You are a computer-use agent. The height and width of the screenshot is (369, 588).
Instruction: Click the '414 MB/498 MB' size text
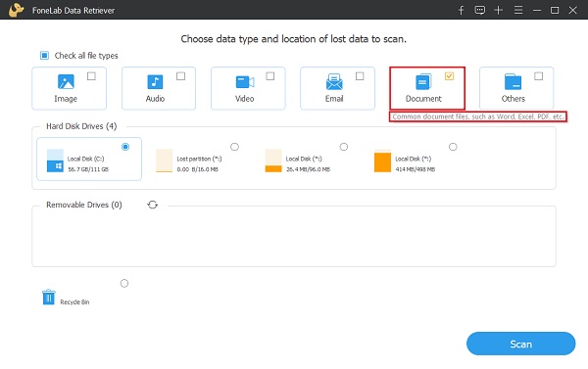coord(416,169)
